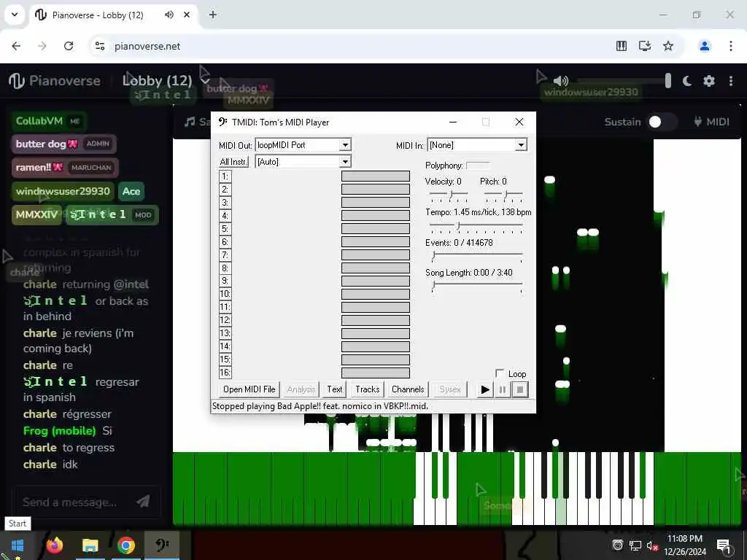
Task: Click the Tempo slider
Action: click(x=476, y=226)
